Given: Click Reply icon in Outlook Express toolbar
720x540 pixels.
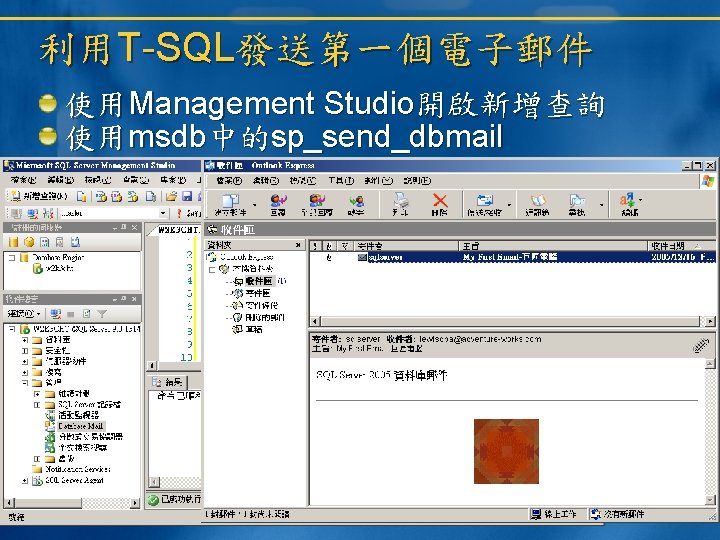Looking at the screenshot, I should pyautogui.click(x=278, y=204).
